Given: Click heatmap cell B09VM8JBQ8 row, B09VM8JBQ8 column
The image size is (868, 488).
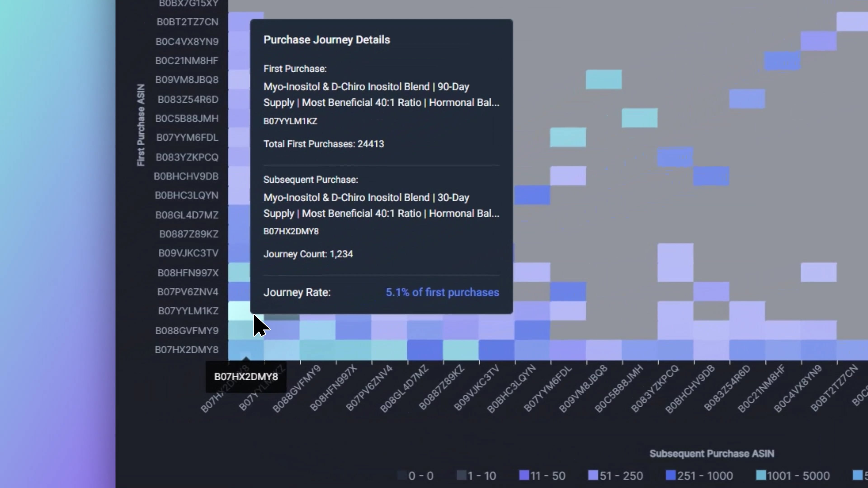Looking at the screenshot, I should [x=604, y=80].
